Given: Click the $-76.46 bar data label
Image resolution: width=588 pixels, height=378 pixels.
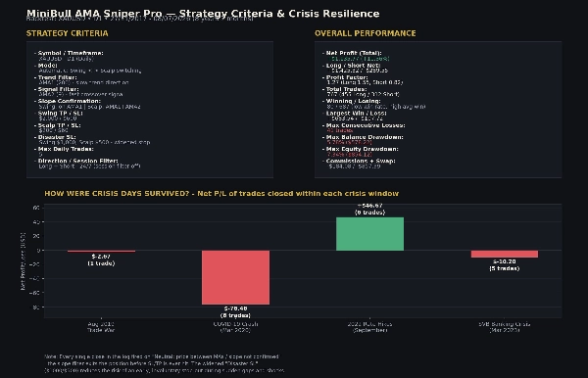Looking at the screenshot, I should point(235,312).
